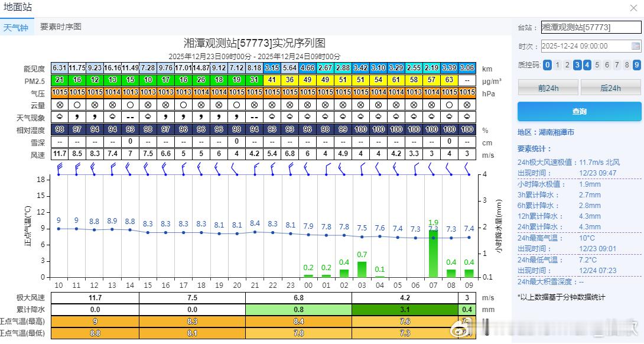The width and height of the screenshot is (644, 344).
Task: Toggle quality code 9
Action: pos(636,64)
